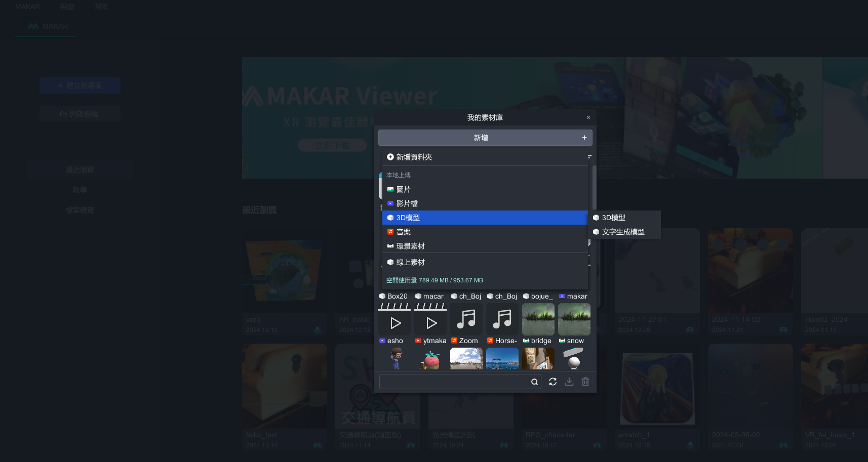
Task: Select the esho video asset thumbnail
Action: click(394, 319)
